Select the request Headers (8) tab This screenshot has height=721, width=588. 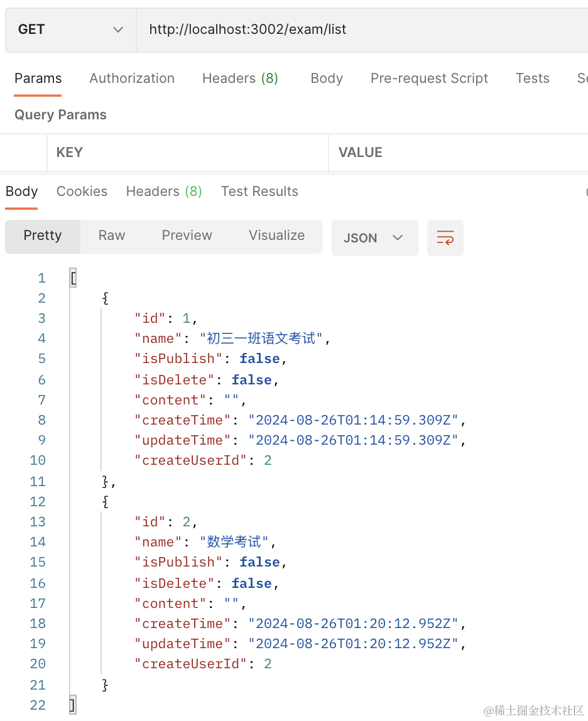[x=240, y=79]
